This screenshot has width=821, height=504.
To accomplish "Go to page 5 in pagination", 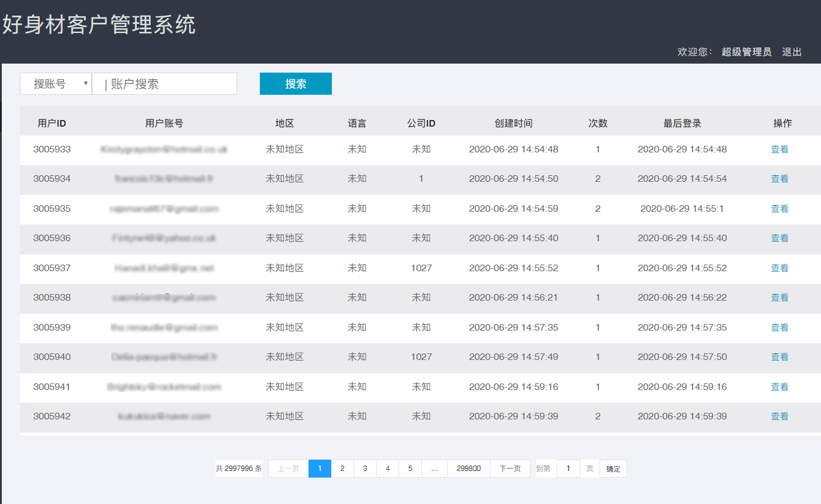I will click(410, 469).
